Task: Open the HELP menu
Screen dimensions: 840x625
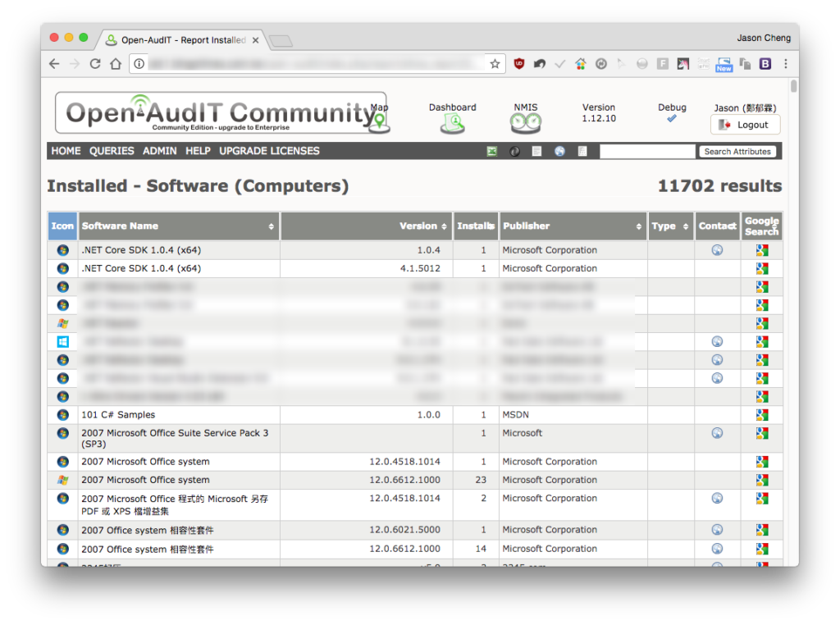Action: point(198,151)
